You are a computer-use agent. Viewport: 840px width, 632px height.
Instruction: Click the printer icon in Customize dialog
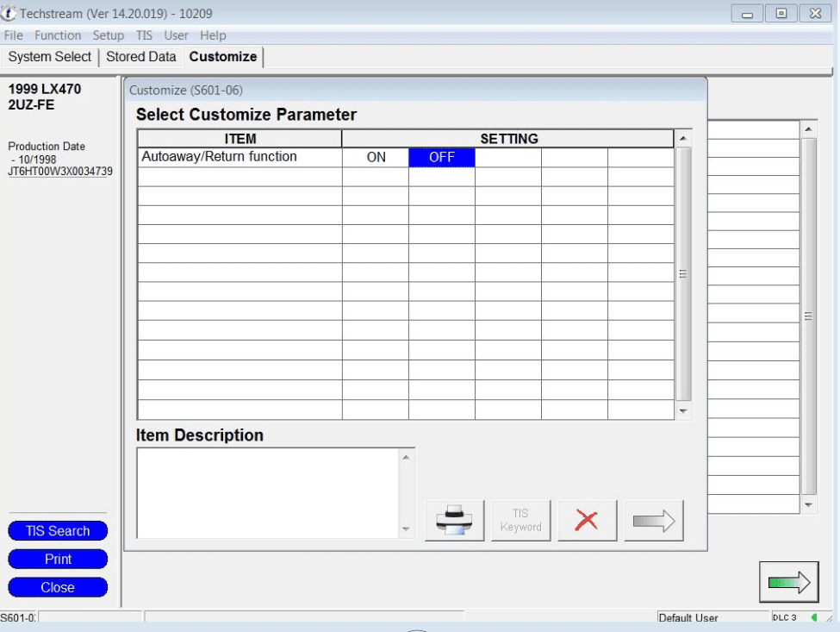454,521
